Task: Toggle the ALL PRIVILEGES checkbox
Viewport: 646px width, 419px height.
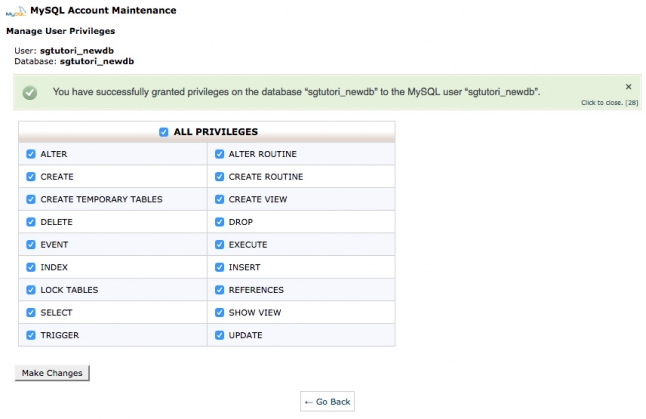Action: coord(163,132)
